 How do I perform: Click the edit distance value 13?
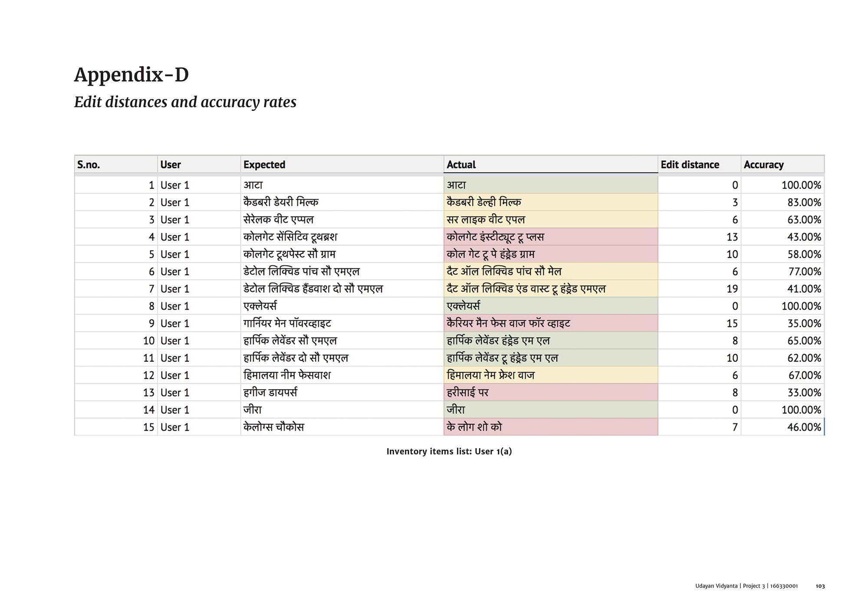click(732, 237)
